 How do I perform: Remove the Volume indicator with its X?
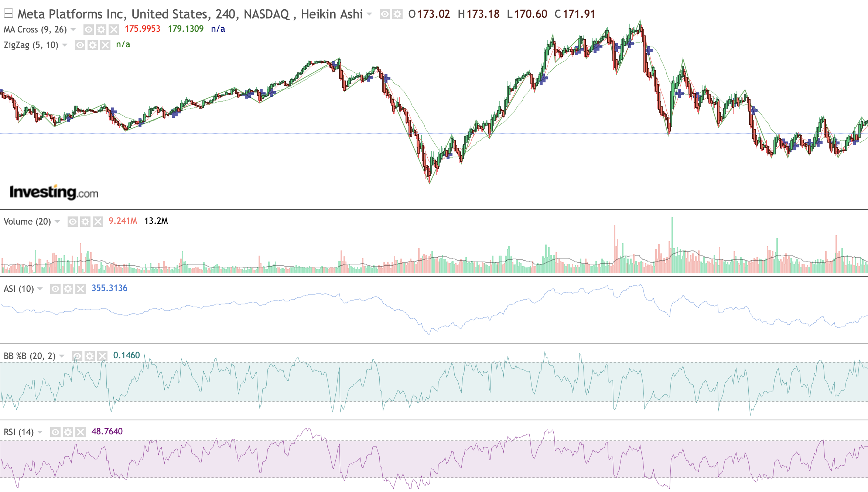(x=98, y=222)
